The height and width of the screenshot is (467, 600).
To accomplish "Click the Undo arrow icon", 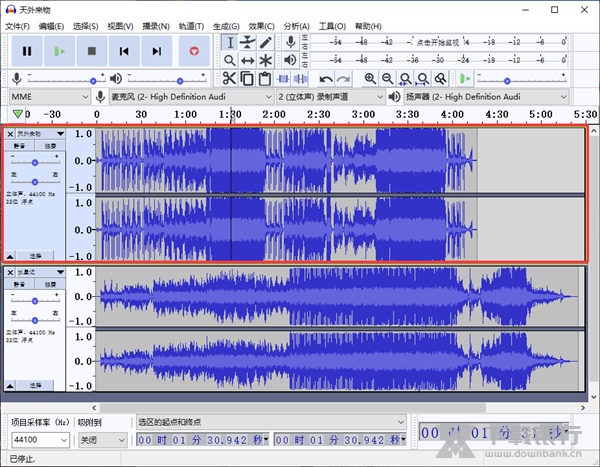I will pyautogui.click(x=326, y=78).
